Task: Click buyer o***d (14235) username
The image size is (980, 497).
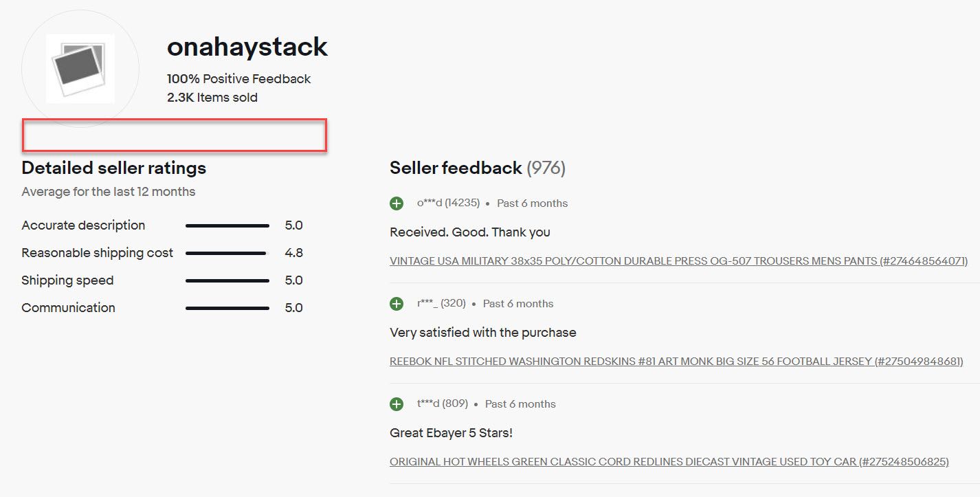Action: (448, 203)
